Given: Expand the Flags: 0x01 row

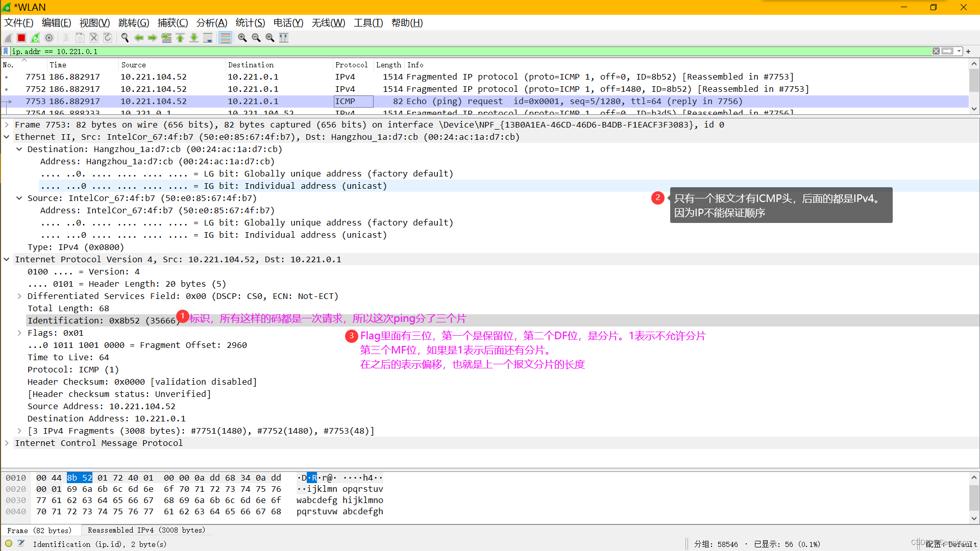Looking at the screenshot, I should [x=19, y=333].
